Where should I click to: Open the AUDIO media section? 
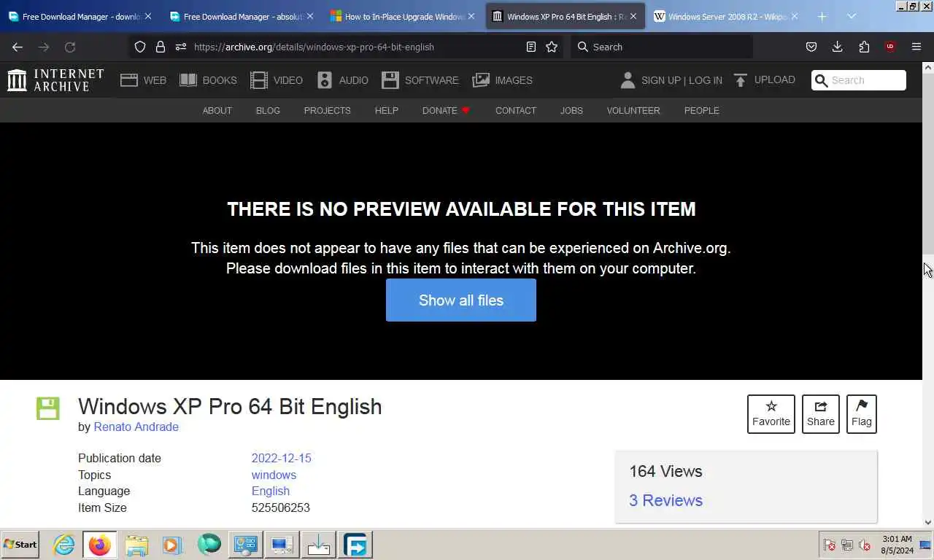tap(343, 80)
